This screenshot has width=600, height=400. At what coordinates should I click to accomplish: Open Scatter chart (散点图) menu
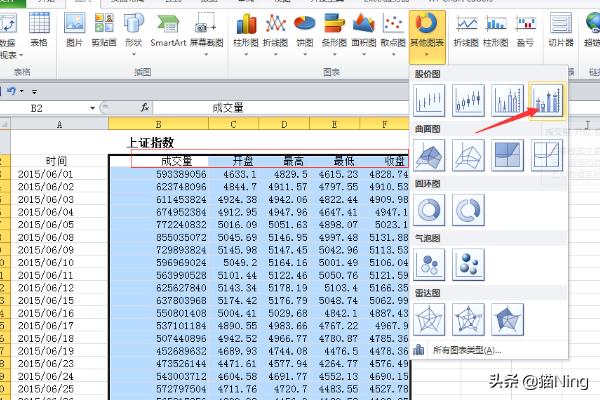point(393,34)
